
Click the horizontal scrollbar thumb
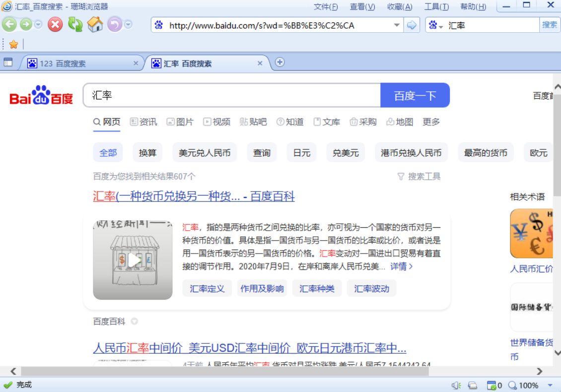coord(225,371)
